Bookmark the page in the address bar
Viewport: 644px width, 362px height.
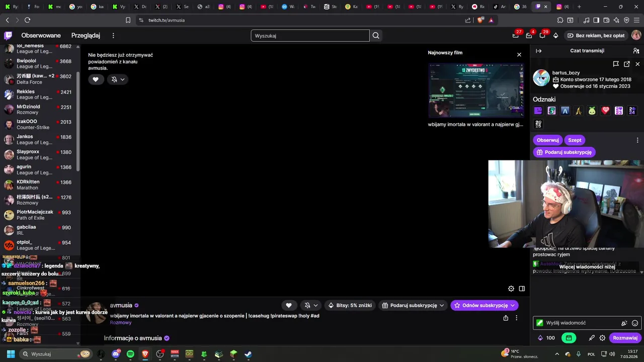pos(128,20)
